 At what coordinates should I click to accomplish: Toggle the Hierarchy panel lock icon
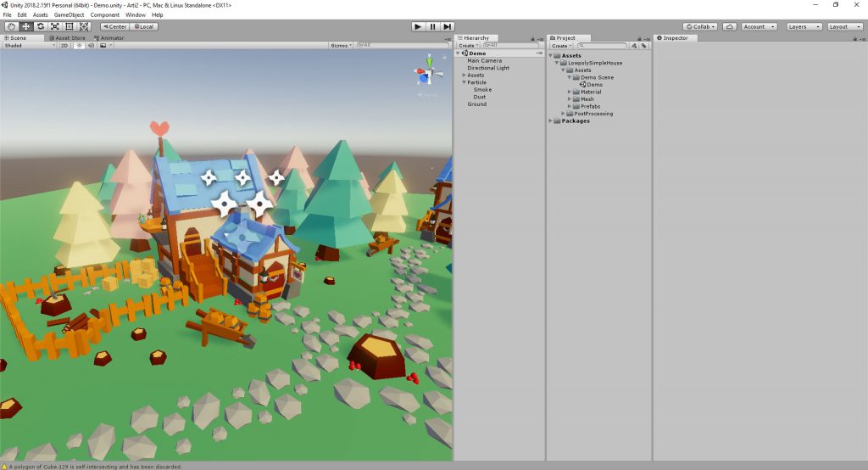(x=532, y=39)
